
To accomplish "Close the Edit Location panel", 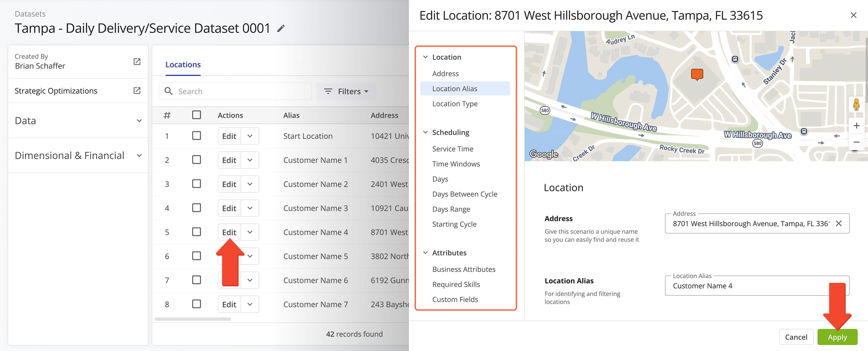I will coord(853,15).
